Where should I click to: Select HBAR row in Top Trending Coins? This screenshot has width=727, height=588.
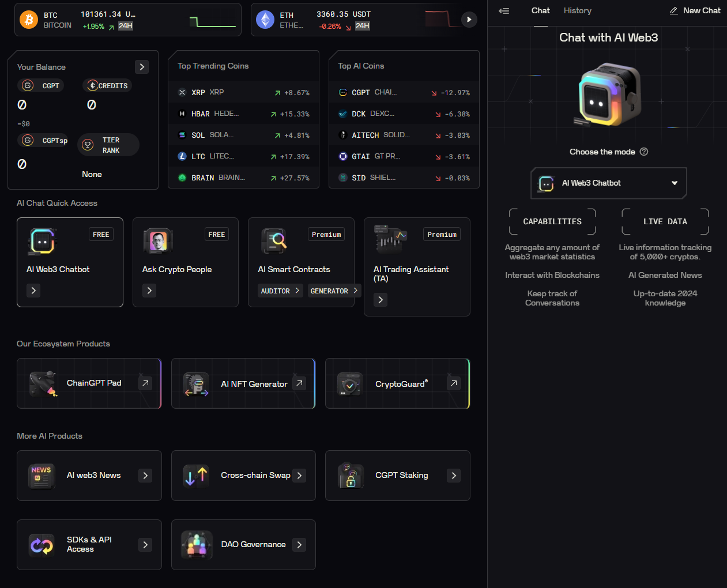[243, 114]
